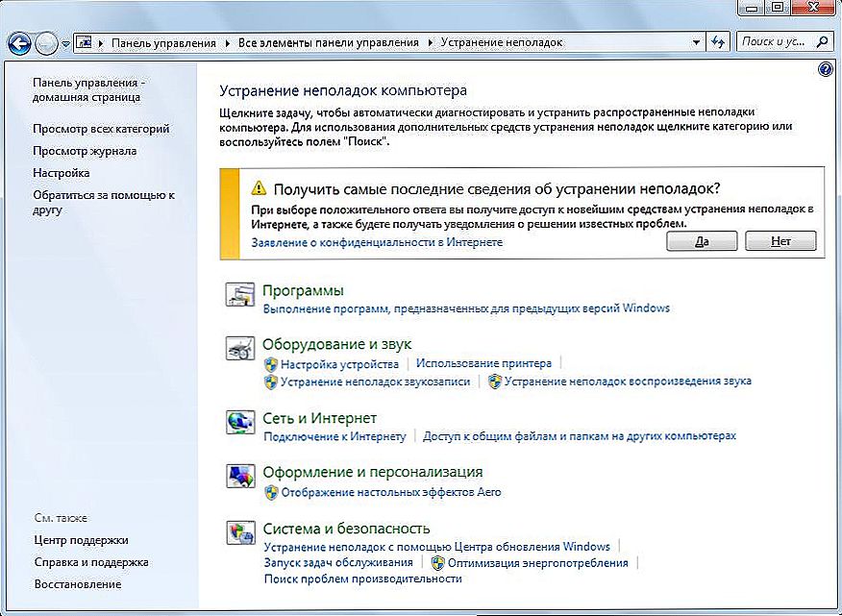This screenshot has height=616, width=842.
Task: Select 'Все элементы панели управления' breadcrumb
Action: [x=328, y=42]
